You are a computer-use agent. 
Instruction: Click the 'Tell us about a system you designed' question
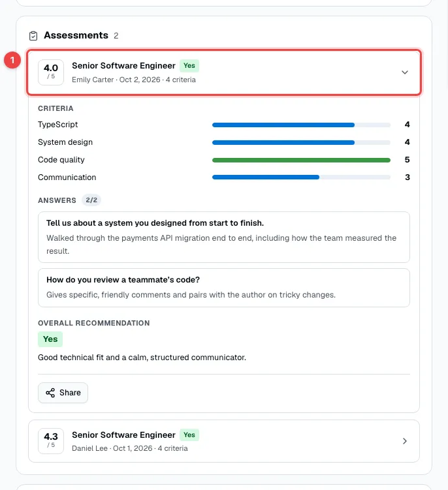(155, 223)
